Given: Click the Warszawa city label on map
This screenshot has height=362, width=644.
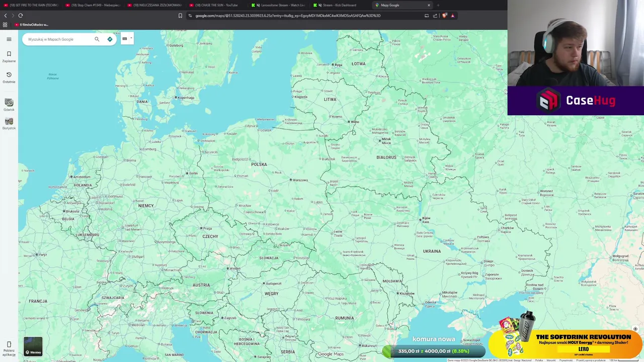Looking at the screenshot, I should (300, 180).
